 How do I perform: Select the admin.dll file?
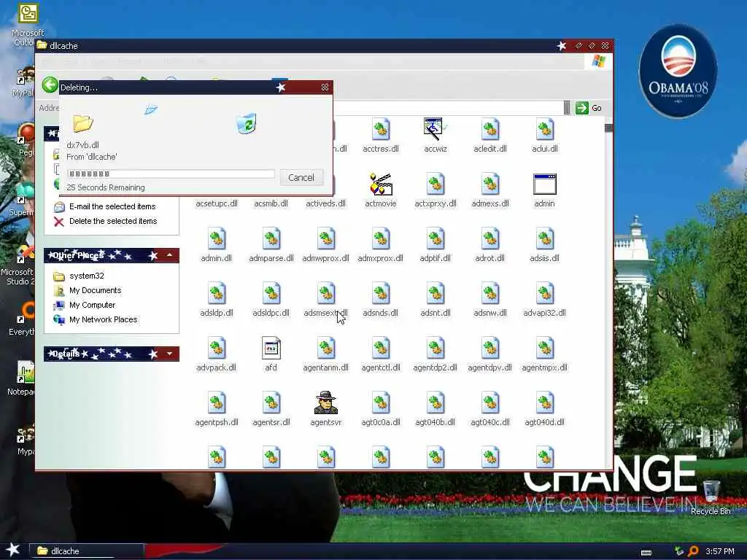click(x=216, y=245)
